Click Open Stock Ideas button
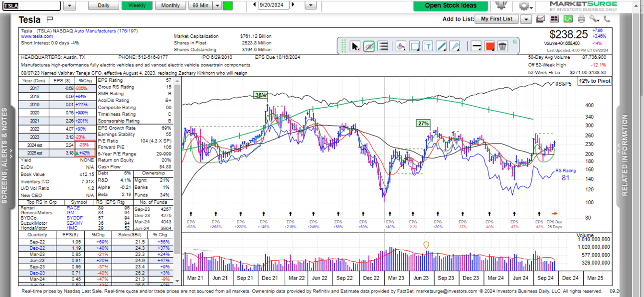The height and width of the screenshot is (297, 644). [x=451, y=6]
